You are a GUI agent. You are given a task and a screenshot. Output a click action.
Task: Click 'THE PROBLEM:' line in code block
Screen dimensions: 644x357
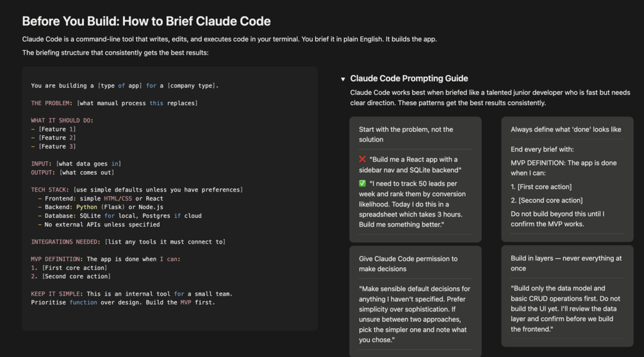[x=114, y=103]
